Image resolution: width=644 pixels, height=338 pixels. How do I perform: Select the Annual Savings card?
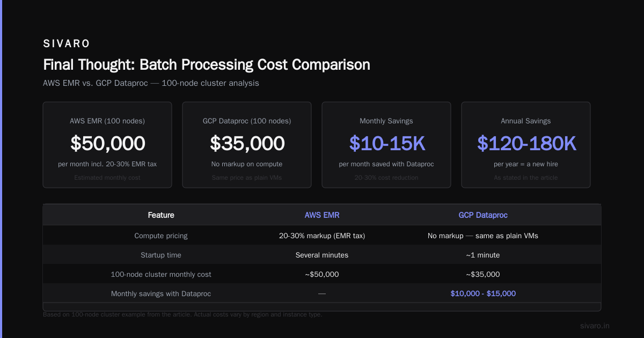(x=526, y=145)
